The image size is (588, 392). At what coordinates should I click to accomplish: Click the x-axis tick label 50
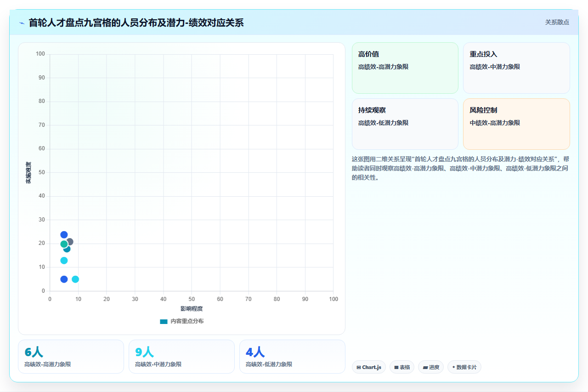(192, 299)
